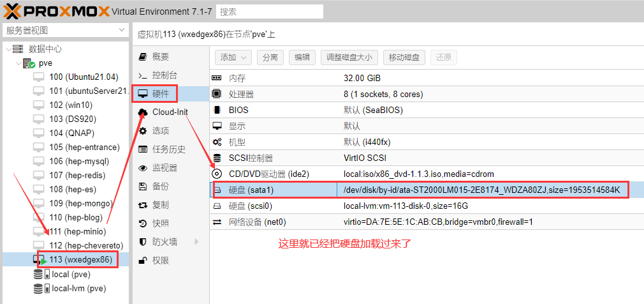This screenshot has width=644, height=304.
Task: Select VM 111 (hep-minio)
Action: click(78, 231)
